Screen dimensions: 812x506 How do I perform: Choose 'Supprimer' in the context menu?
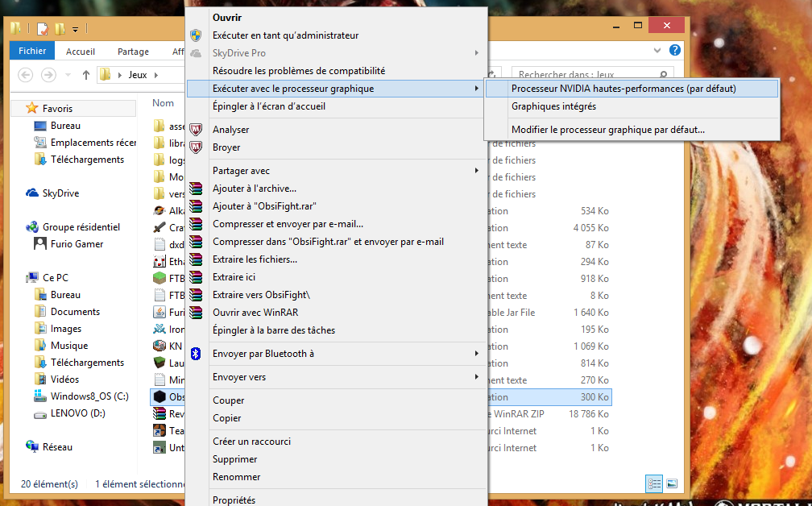pos(337,459)
